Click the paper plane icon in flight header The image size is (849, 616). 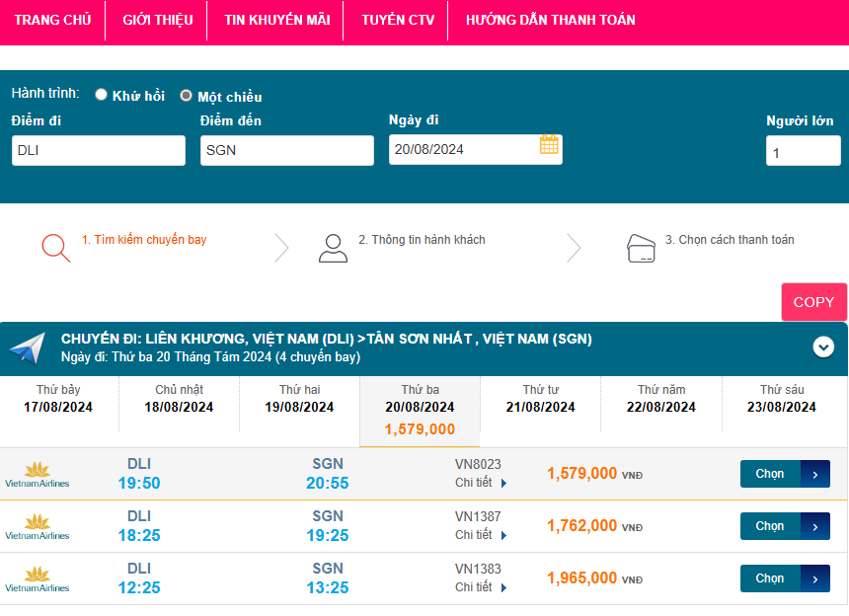pos(28,347)
